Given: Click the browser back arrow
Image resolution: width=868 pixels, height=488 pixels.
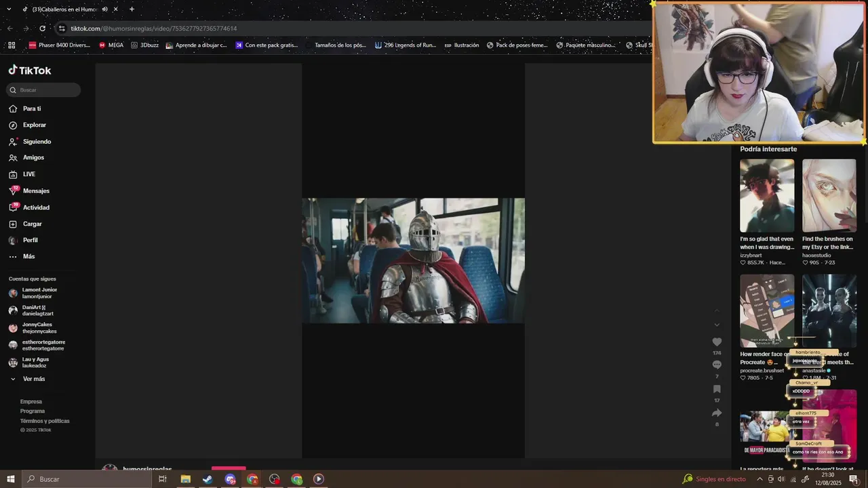Looking at the screenshot, I should [9, 28].
